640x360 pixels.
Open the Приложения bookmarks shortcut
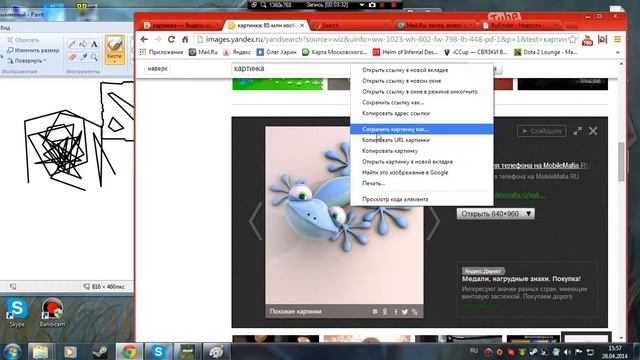[x=162, y=52]
